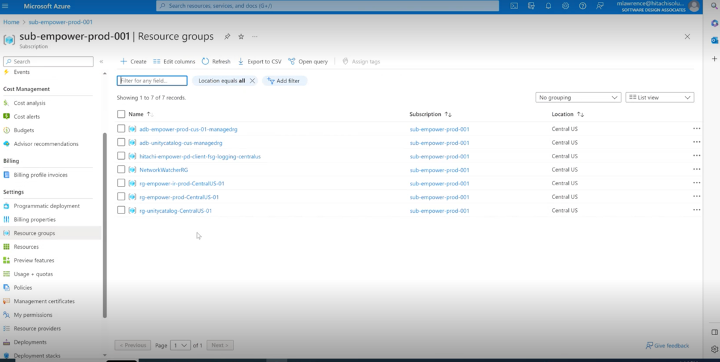
Task: Check the NetworkWatcherRG row
Action: pos(121,170)
